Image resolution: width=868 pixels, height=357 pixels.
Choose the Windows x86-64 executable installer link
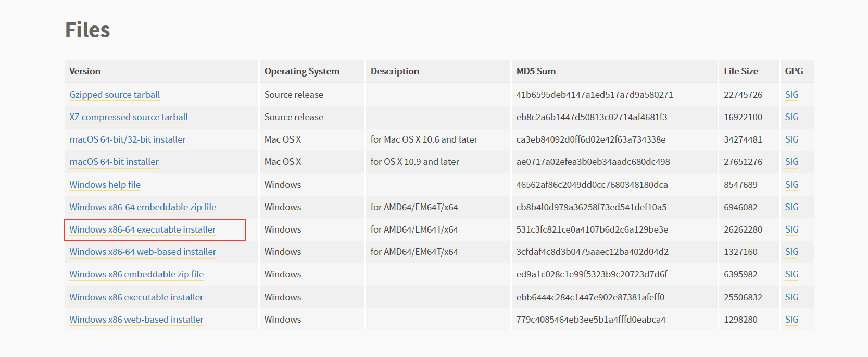click(x=143, y=229)
